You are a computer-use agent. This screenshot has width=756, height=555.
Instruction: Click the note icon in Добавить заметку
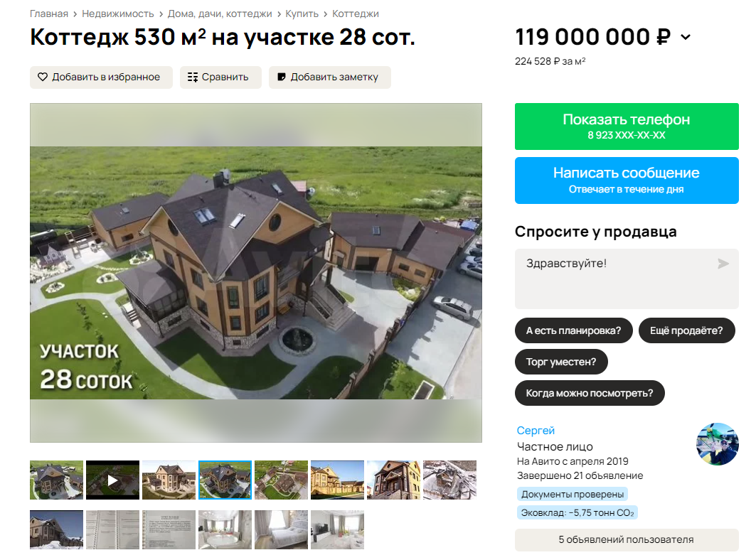click(x=282, y=77)
